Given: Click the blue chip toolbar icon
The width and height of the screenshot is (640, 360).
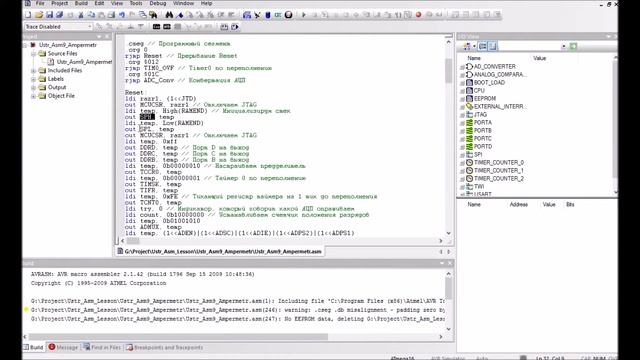Looking at the screenshot, I should pos(268,15).
